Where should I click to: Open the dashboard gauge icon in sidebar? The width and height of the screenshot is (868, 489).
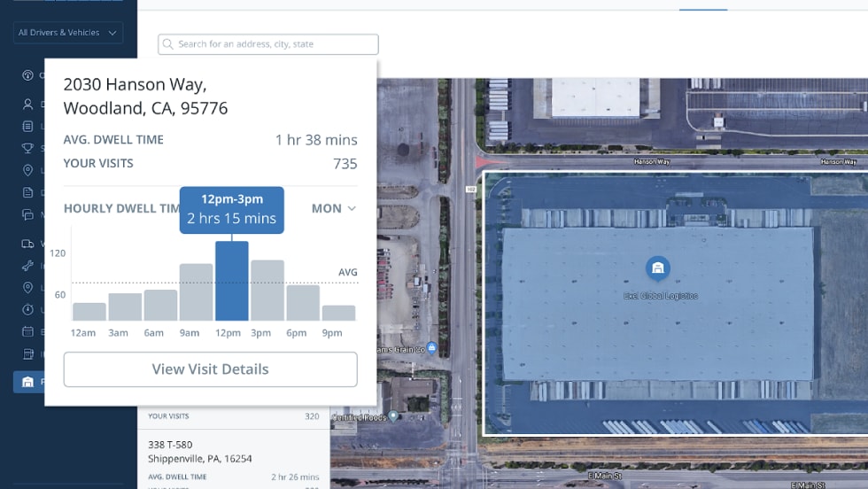(27, 75)
